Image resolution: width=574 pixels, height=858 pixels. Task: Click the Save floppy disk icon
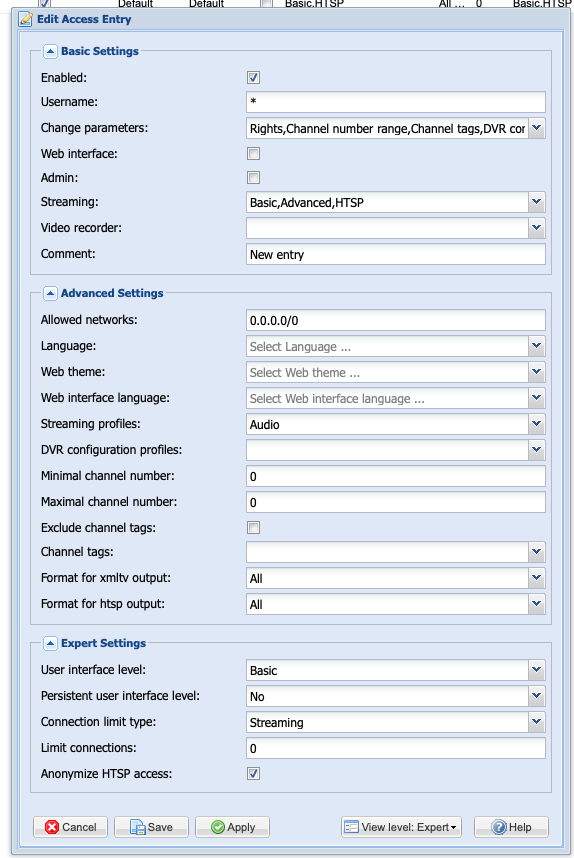(137, 827)
